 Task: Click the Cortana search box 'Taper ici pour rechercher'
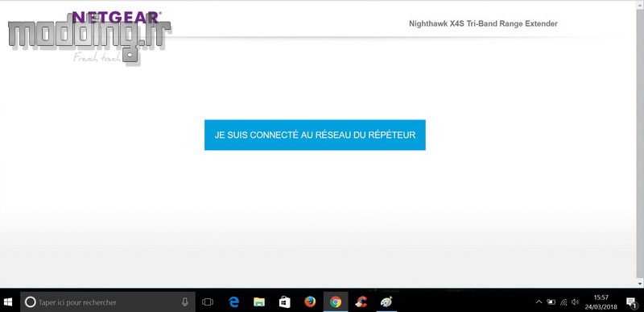(x=108, y=302)
